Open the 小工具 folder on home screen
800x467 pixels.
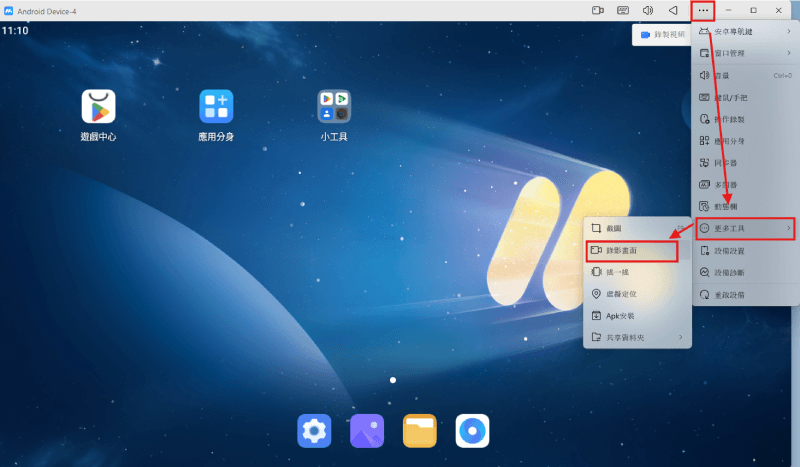click(334, 107)
